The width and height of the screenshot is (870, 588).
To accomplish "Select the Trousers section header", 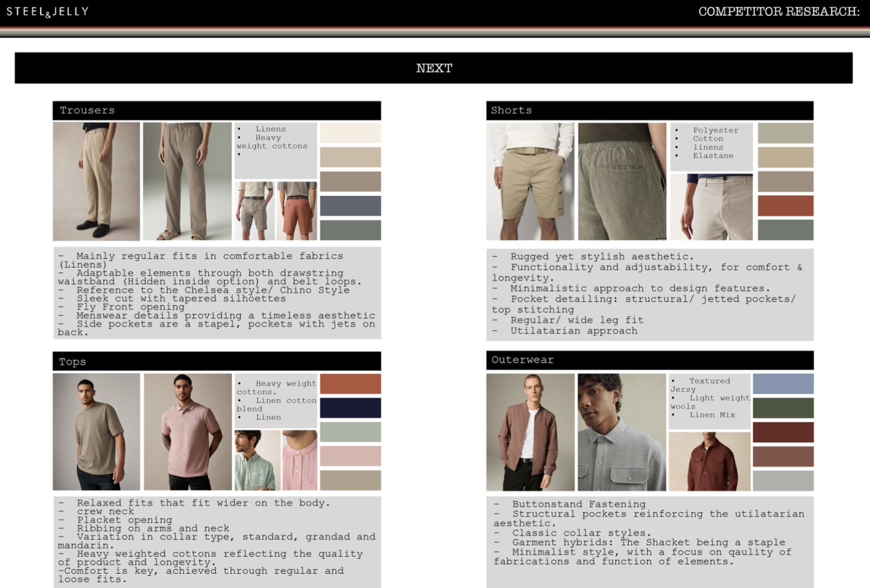I will click(217, 110).
